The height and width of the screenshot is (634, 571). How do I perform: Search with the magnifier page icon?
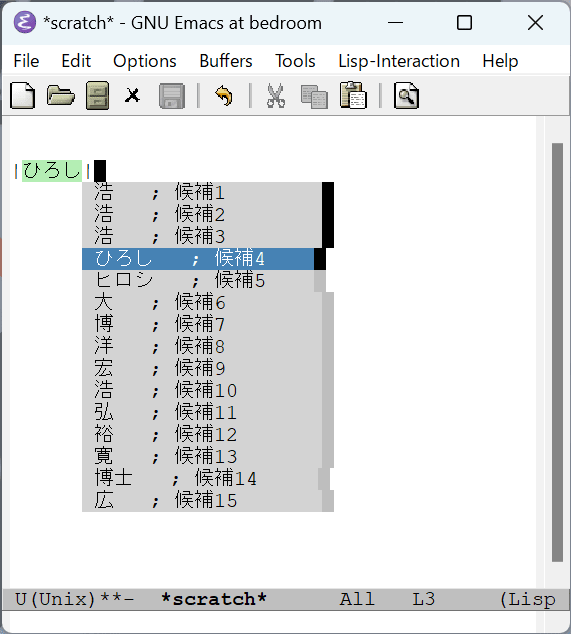tap(406, 95)
